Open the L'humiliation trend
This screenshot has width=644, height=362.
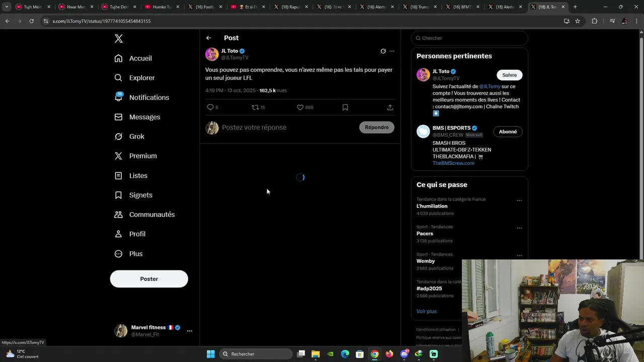pos(432,206)
